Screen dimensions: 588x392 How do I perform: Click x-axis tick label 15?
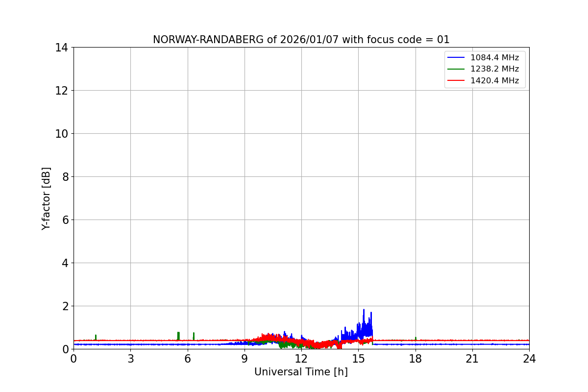coord(358,359)
